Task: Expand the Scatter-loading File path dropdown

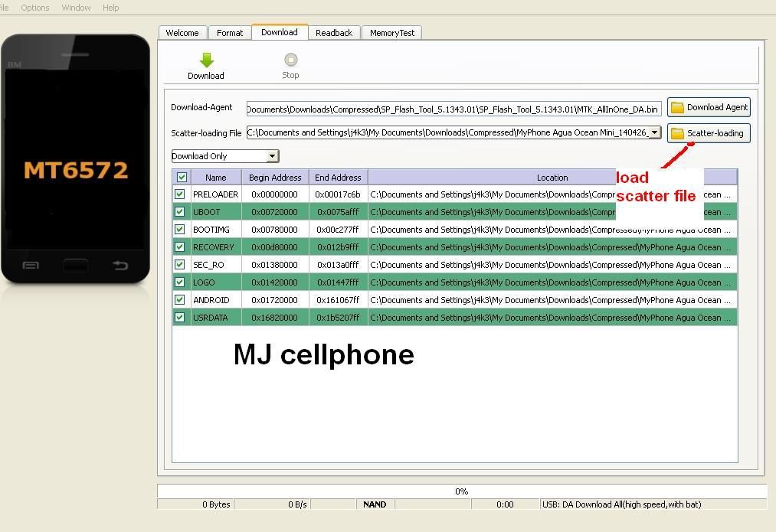Action: tap(654, 133)
